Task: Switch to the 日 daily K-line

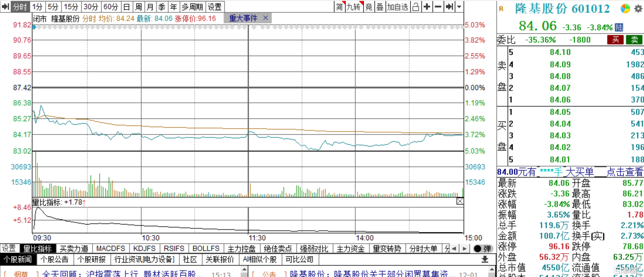Action: (126, 7)
